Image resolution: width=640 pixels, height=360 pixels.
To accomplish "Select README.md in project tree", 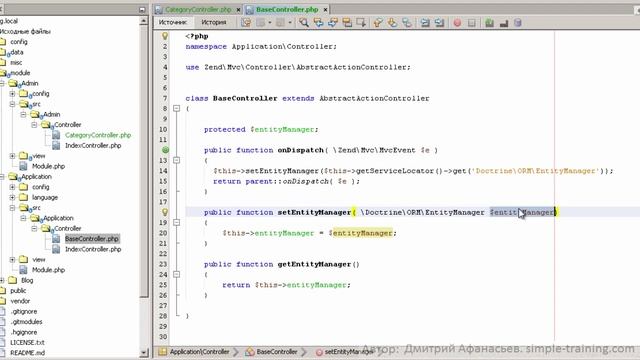I will pyautogui.click(x=27, y=353).
